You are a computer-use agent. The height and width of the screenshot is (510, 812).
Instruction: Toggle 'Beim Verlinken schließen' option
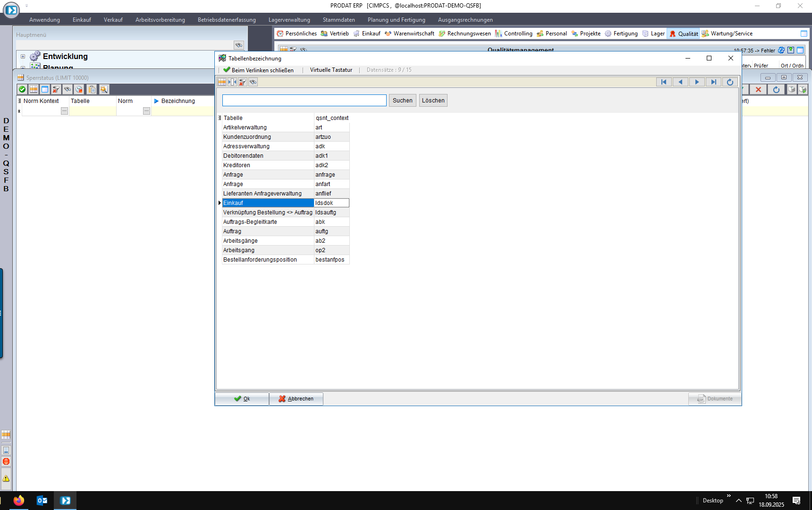[x=259, y=70]
